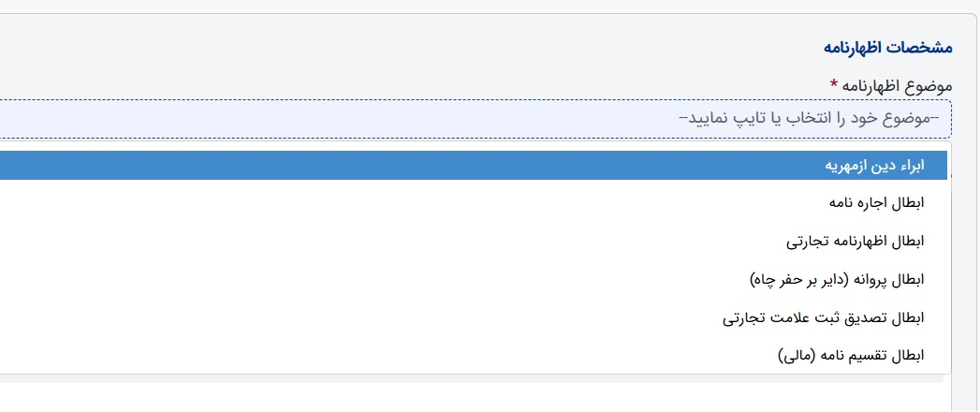
Task: Pick the lease annulment subject (اجاره نامه)
Action: click(x=876, y=203)
